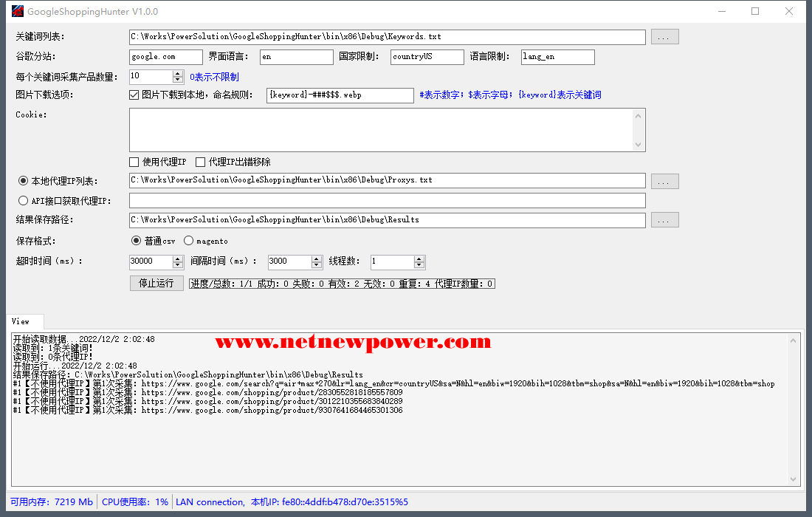Image resolution: width=812 pixels, height=517 pixels.
Task: Click the GoogleShoppingHunter app icon in title bar
Action: [x=18, y=11]
